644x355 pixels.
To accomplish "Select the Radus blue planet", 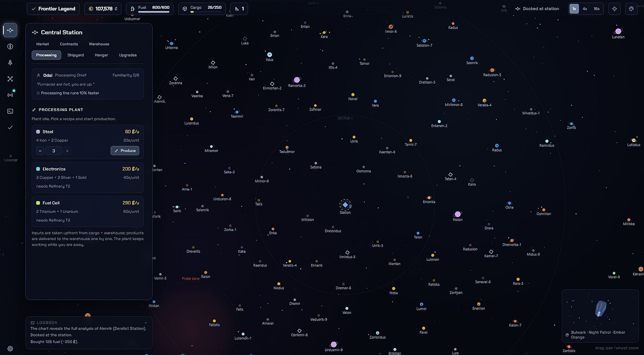I will tap(497, 146).
